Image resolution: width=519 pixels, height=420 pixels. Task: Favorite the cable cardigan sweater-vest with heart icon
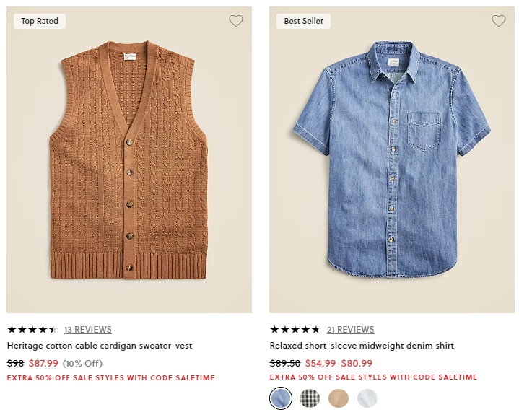pyautogui.click(x=236, y=21)
